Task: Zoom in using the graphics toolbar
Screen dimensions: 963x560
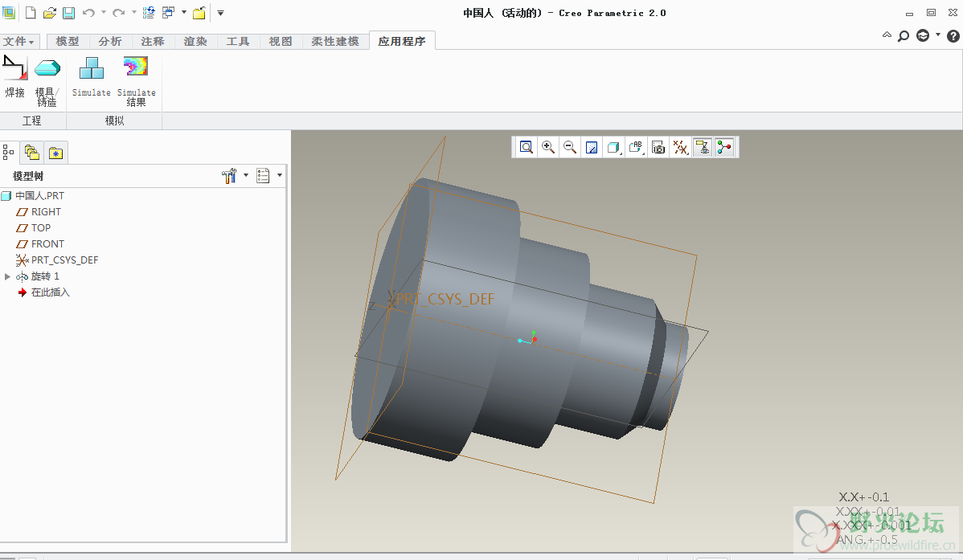Action: pyautogui.click(x=548, y=147)
